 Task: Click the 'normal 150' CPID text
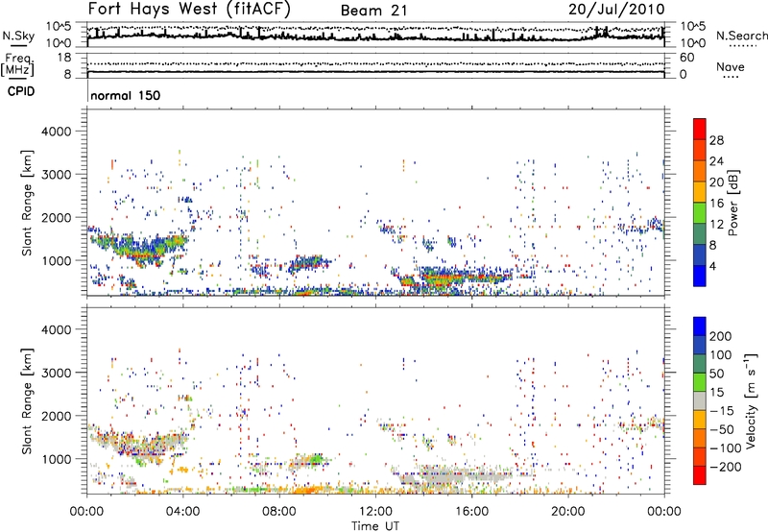click(x=126, y=95)
